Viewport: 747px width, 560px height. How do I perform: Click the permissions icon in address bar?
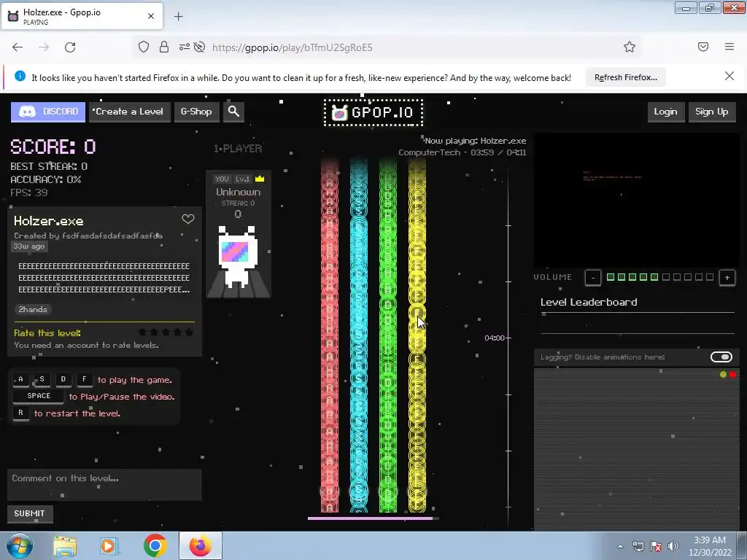(x=185, y=47)
